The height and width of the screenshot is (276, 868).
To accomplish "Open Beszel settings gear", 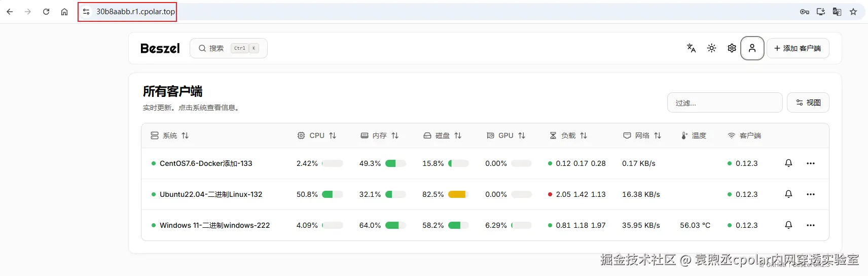I will pos(732,48).
